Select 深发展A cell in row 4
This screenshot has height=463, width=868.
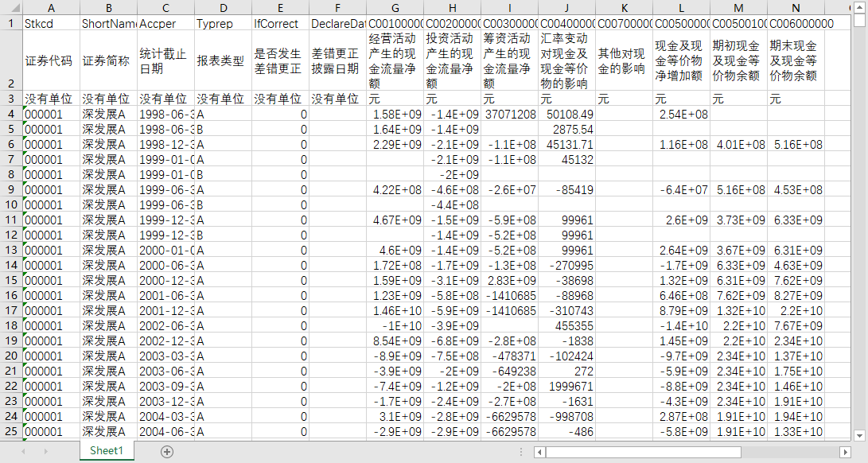(x=108, y=114)
